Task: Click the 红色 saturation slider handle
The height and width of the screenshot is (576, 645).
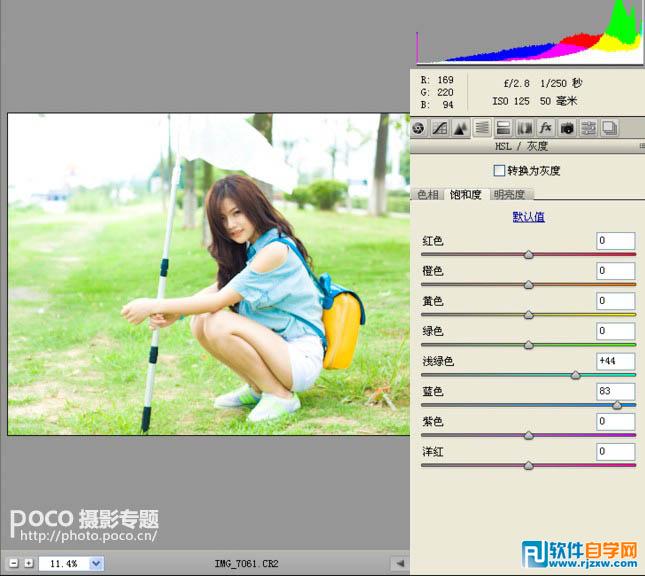Action: [529, 255]
